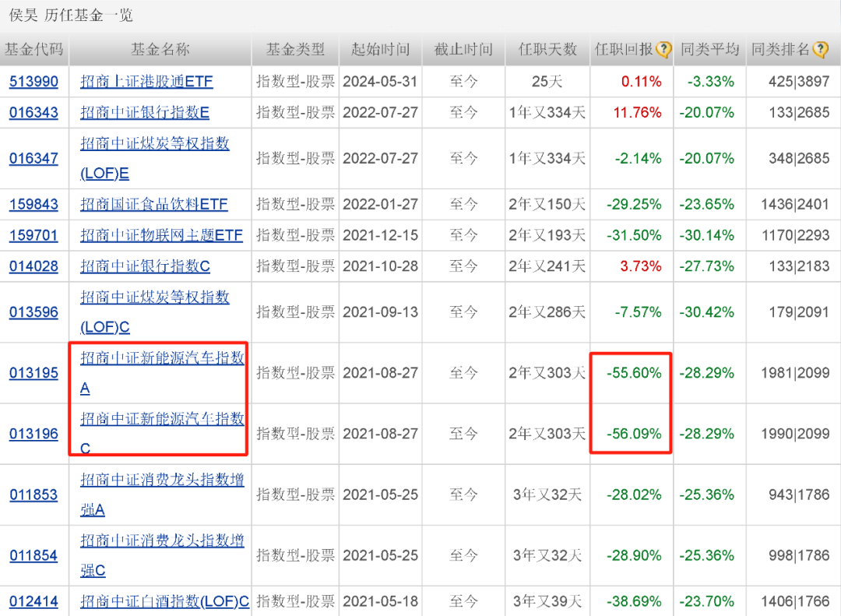The height and width of the screenshot is (616, 841).
Task: Open 招商国证食品饮料ETF fund page
Action: point(154,205)
